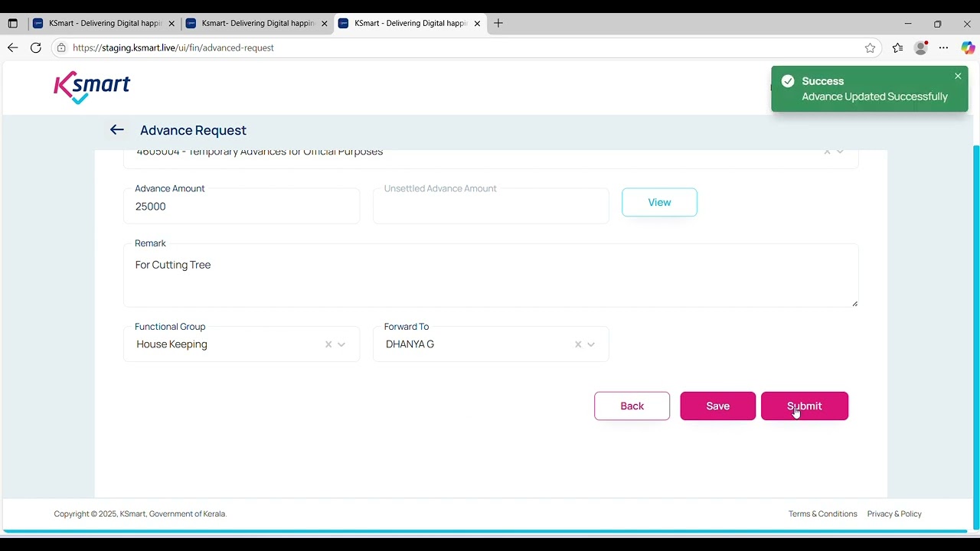Click into the Remark text area
Image resolution: width=980 pixels, height=551 pixels.
tap(491, 275)
